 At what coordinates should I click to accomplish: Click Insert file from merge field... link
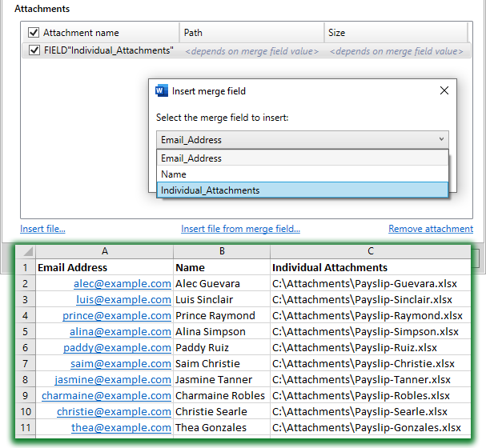click(240, 229)
